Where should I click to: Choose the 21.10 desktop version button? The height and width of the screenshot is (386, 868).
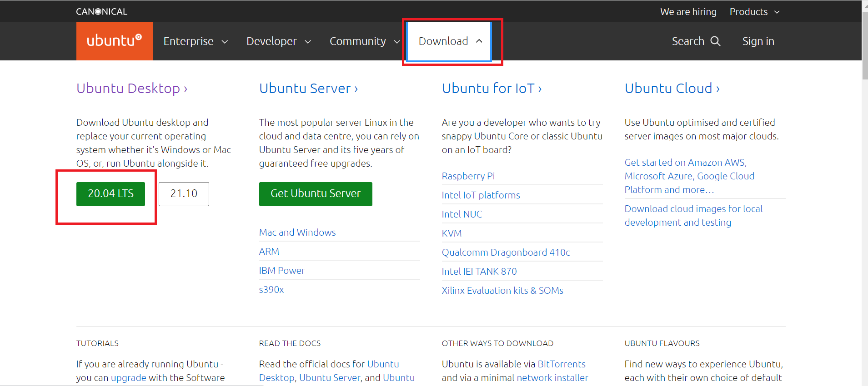tap(184, 194)
